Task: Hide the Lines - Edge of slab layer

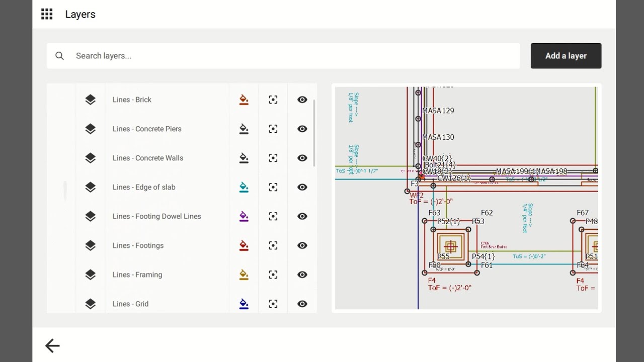Action: 302,187
